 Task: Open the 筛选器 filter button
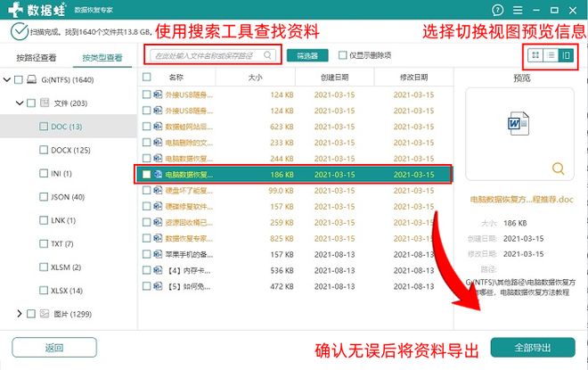[307, 55]
